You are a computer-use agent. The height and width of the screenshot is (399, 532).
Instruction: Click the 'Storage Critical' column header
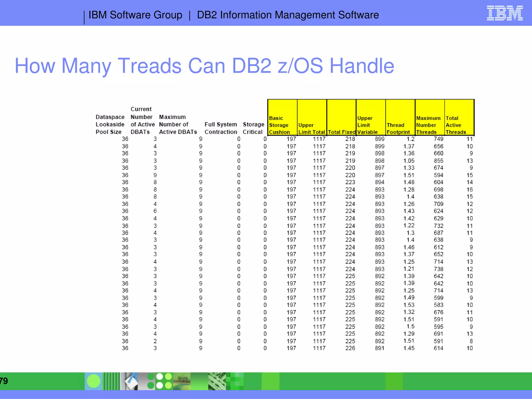(x=253, y=128)
